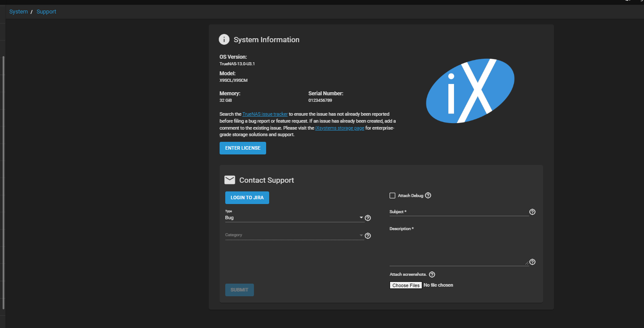The width and height of the screenshot is (644, 328).
Task: Select memory value 32 GiB
Action: (x=226, y=100)
